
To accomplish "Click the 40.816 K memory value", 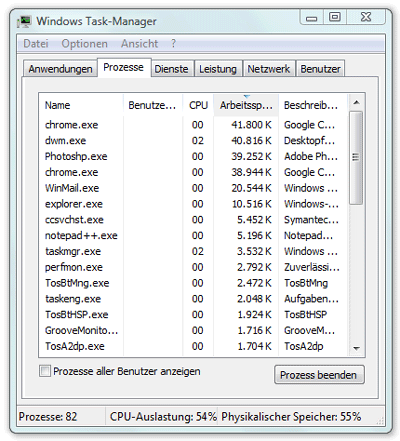I will pos(252,141).
